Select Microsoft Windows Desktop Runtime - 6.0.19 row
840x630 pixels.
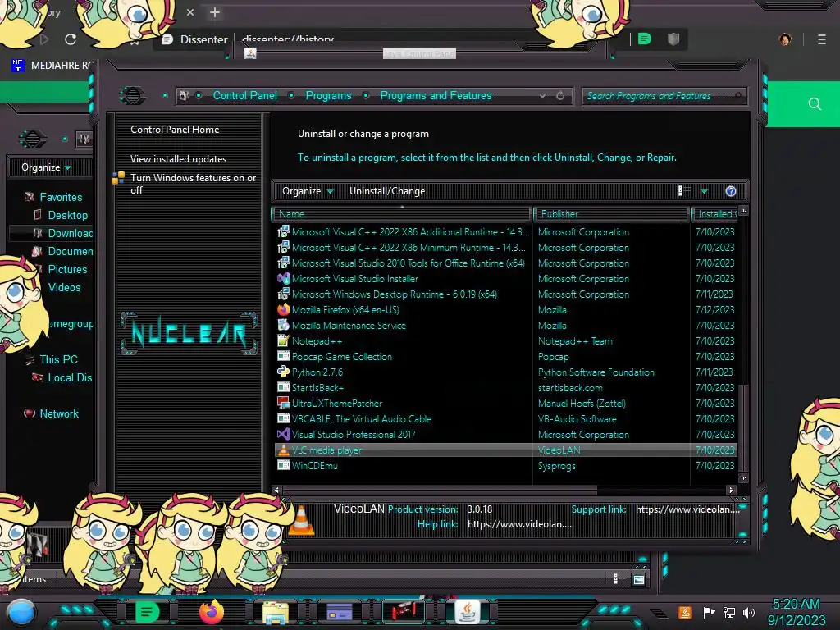point(506,294)
